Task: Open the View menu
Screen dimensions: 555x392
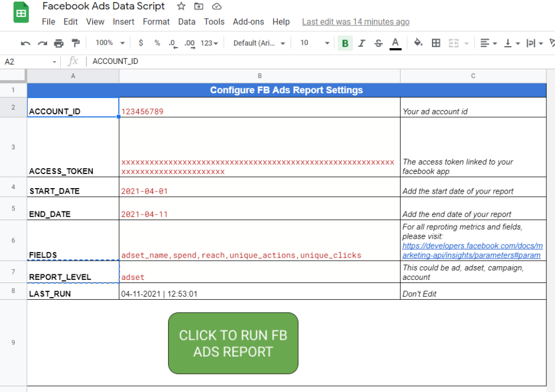Action: [x=95, y=22]
